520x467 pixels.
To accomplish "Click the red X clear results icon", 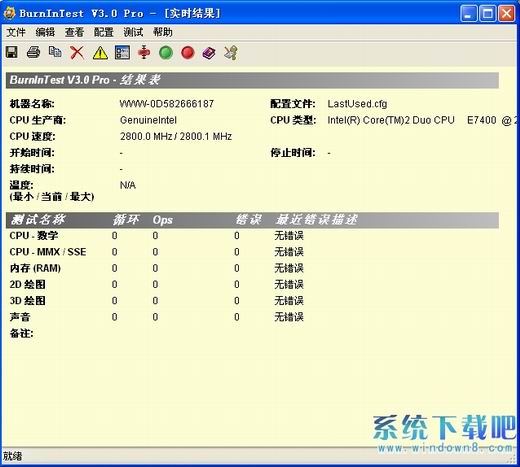I will (77, 53).
